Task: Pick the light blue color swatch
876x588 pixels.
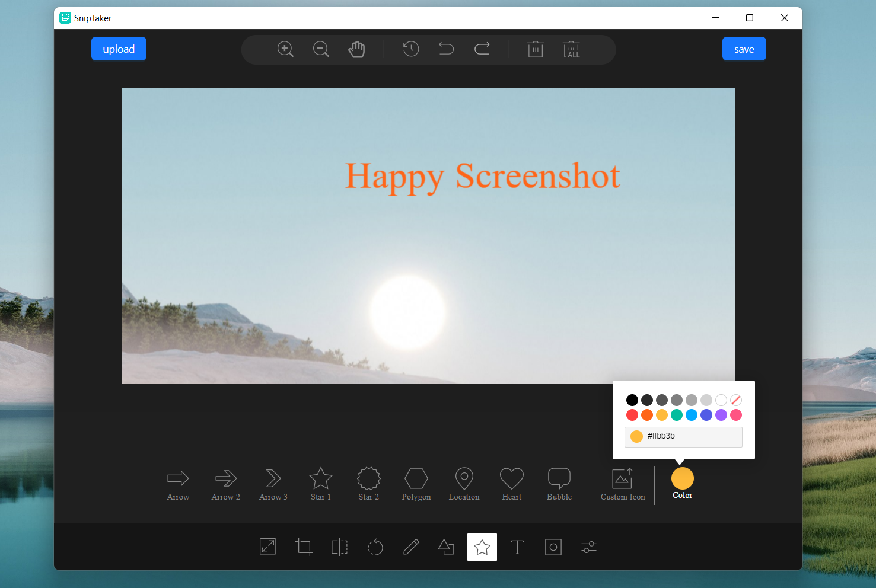Action: click(692, 415)
